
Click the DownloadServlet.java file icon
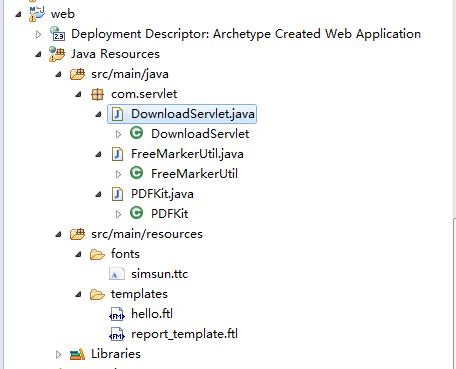pyautogui.click(x=117, y=114)
